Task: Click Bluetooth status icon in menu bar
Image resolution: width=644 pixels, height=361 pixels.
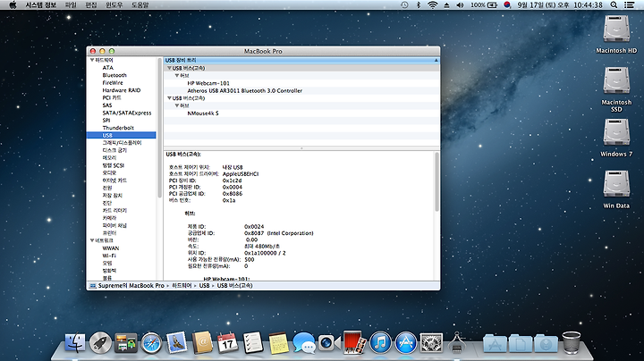Action: (x=419, y=5)
